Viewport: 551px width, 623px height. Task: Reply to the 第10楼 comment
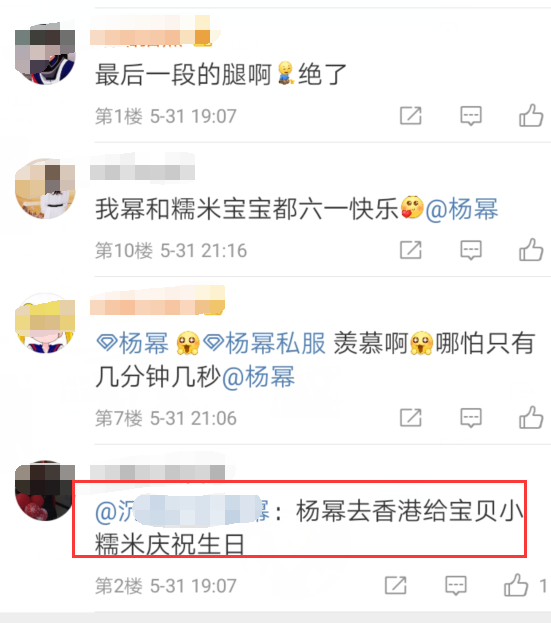pos(471,250)
